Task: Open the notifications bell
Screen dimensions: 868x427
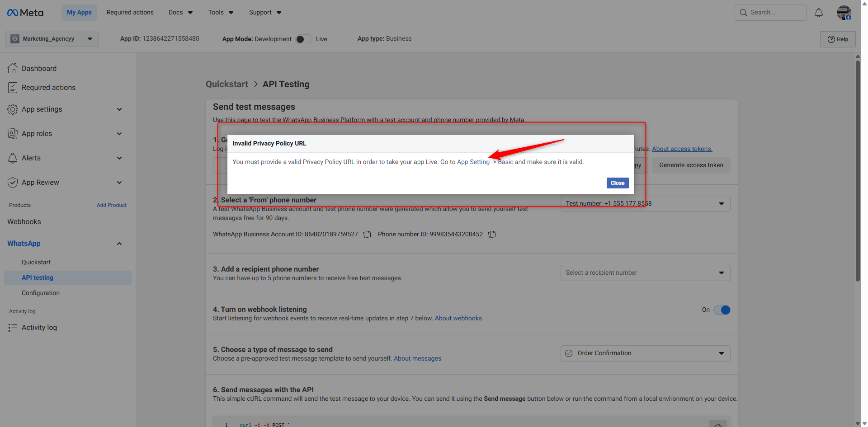Action: click(819, 13)
